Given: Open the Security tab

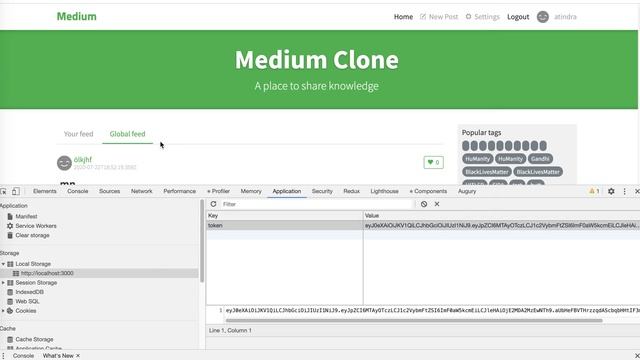Looking at the screenshot, I should (322, 191).
